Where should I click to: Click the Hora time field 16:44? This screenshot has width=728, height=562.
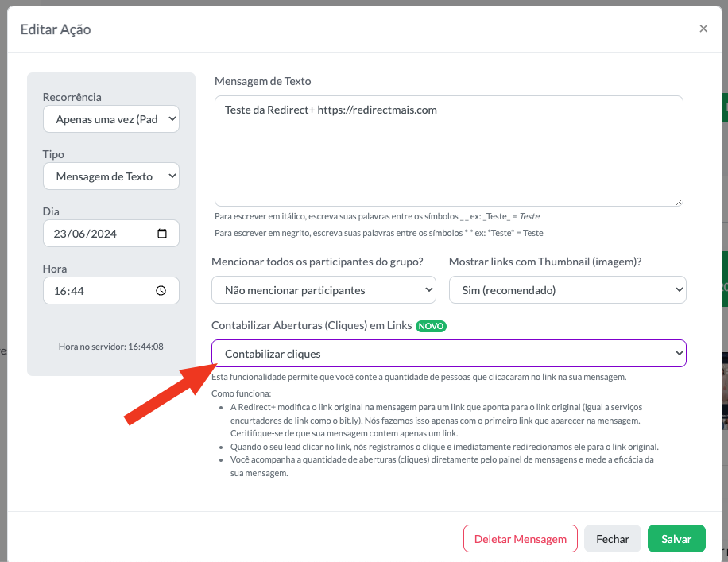coord(111,291)
